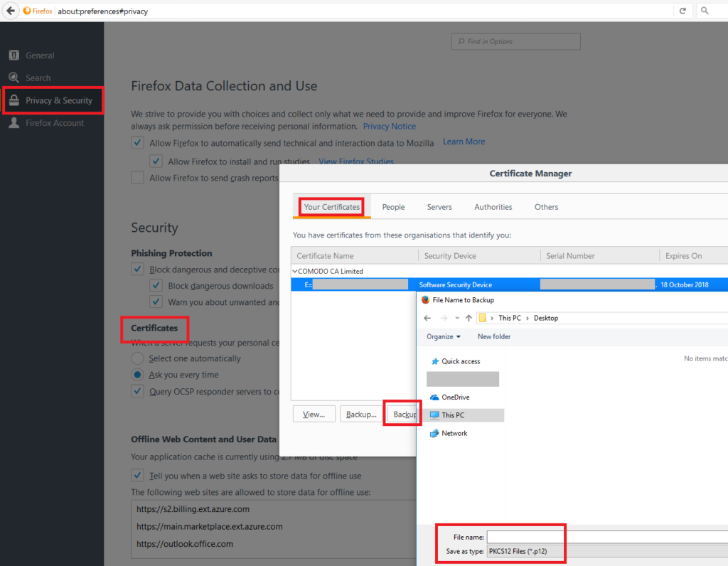The image size is (728, 566).
Task: Sort by Serial Number column header
Action: [x=600, y=256]
